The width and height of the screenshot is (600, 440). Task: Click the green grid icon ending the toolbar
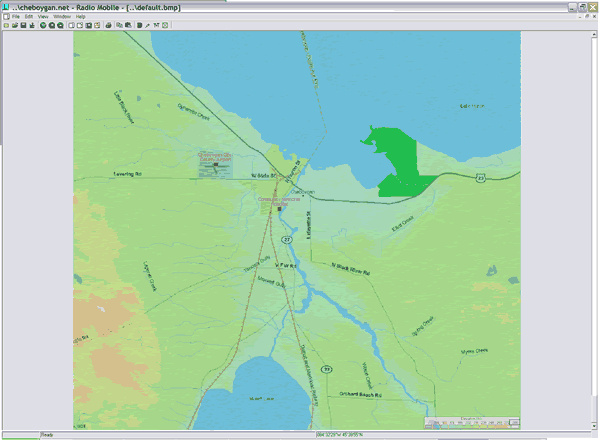click(165, 25)
